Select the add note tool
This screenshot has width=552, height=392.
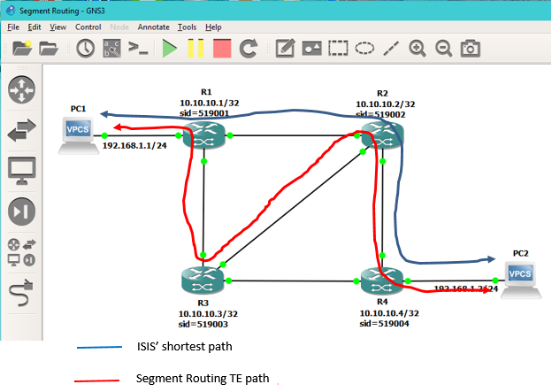(x=285, y=48)
